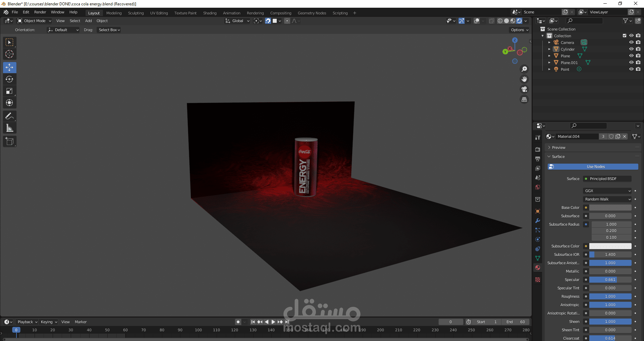644x341 pixels.
Task: Open the Scene properties tab
Action: click(x=538, y=177)
